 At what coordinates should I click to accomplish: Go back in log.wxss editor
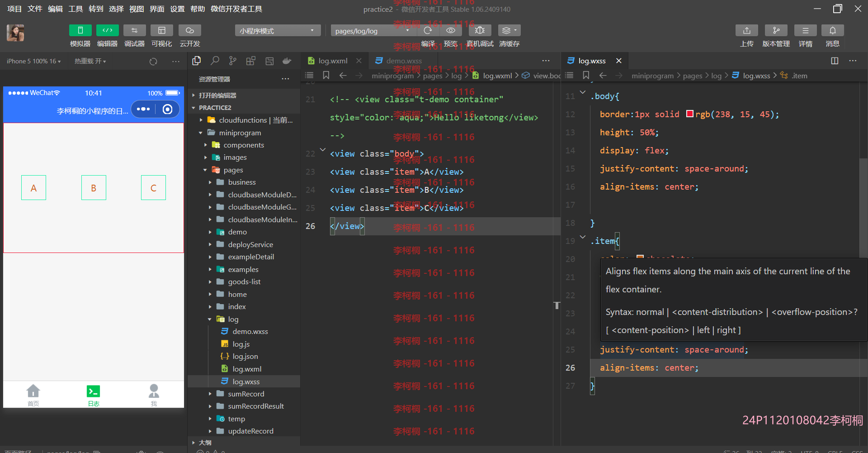point(603,75)
